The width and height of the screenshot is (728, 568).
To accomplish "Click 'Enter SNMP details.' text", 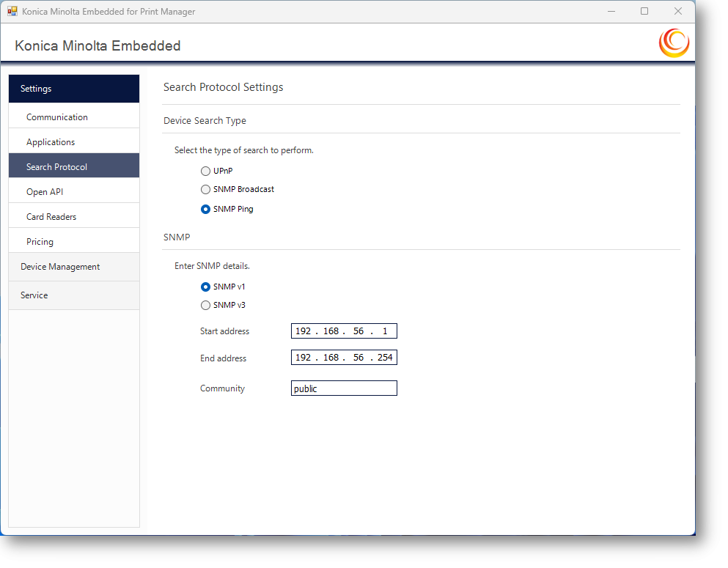I will click(212, 266).
